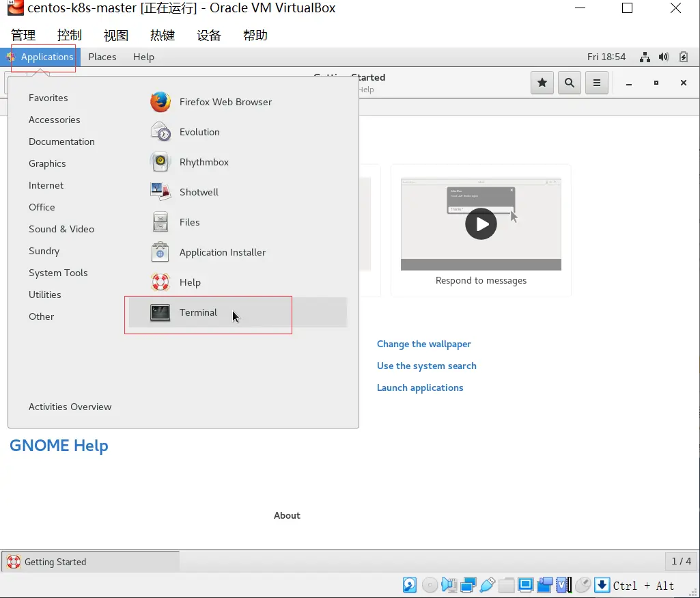
Task: Click the 1 / 4 workspace switcher
Action: click(x=682, y=561)
